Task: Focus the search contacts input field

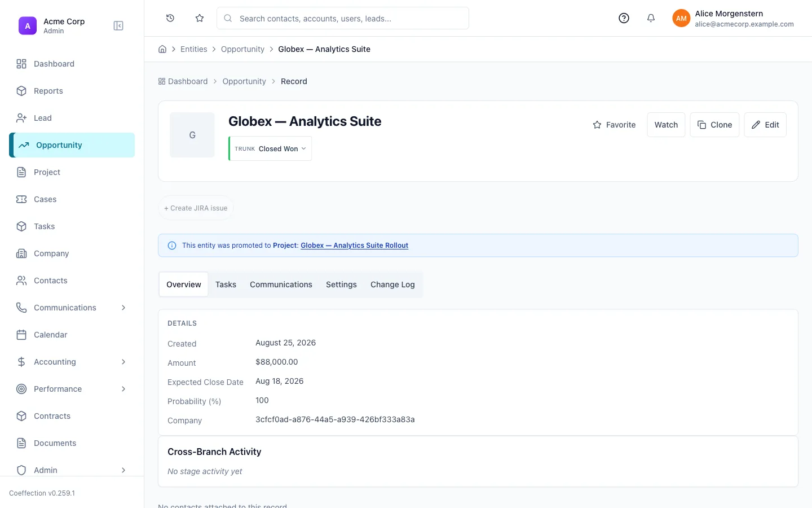Action: click(343, 18)
